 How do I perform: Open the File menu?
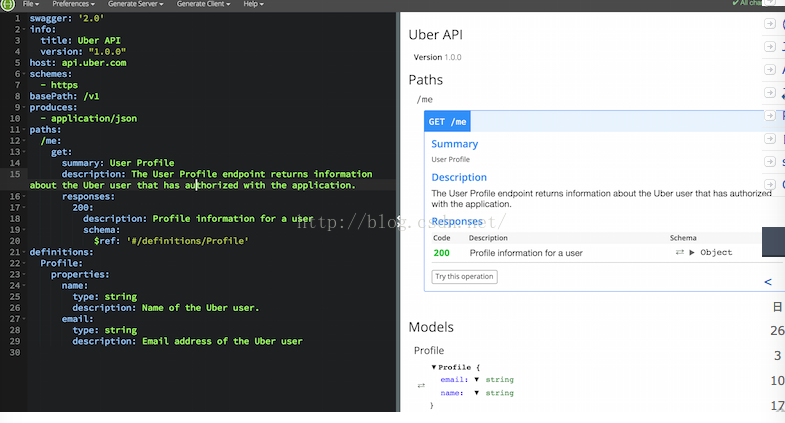(31, 4)
